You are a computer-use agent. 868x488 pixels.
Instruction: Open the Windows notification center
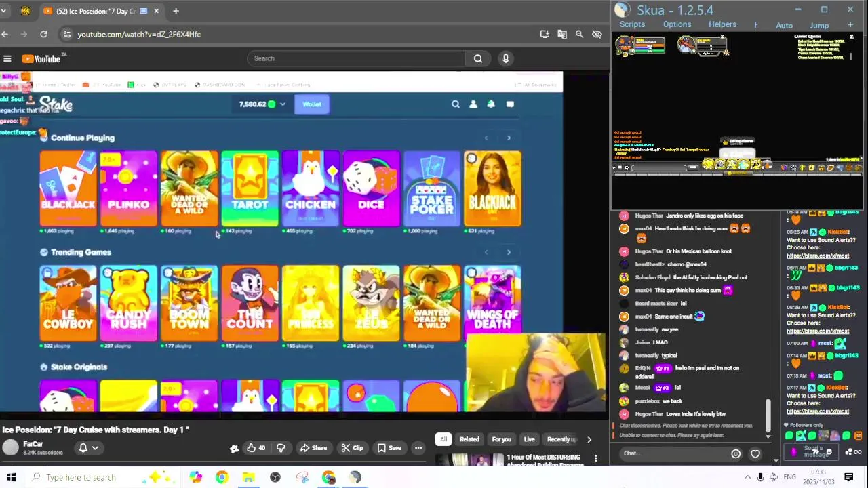pyautogui.click(x=849, y=477)
